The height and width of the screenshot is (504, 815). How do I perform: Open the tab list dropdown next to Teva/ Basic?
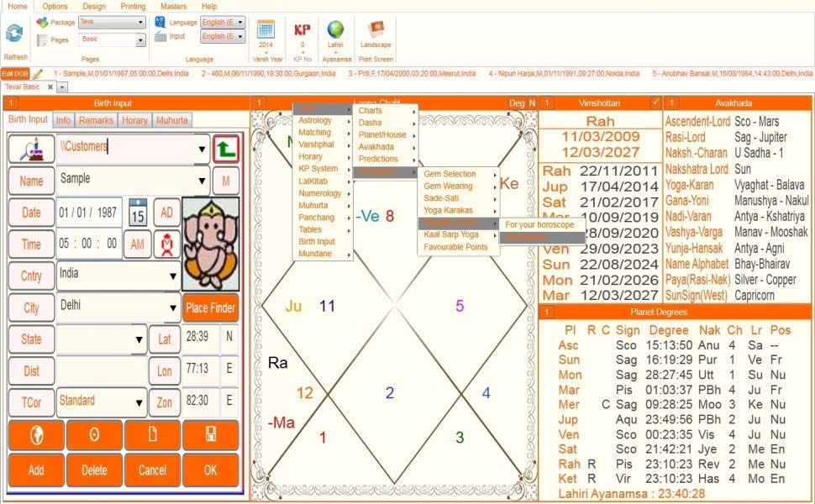pos(62,87)
